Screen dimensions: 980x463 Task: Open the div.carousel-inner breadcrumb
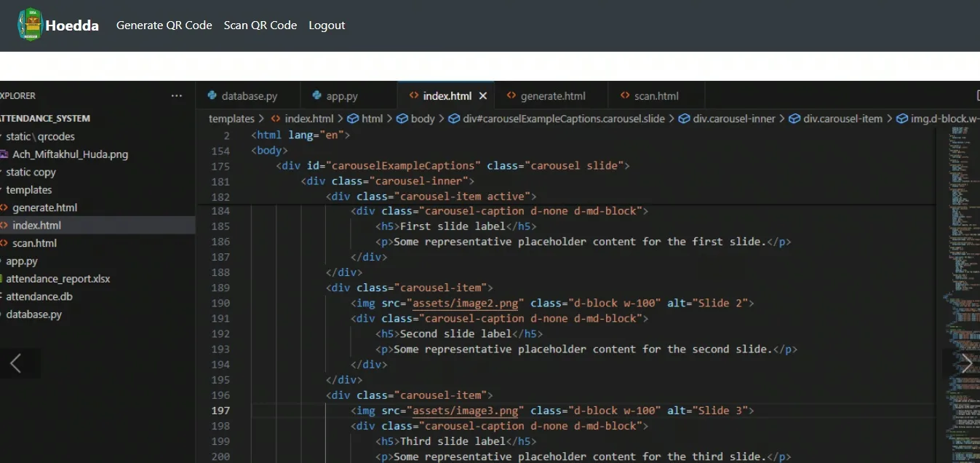point(734,119)
